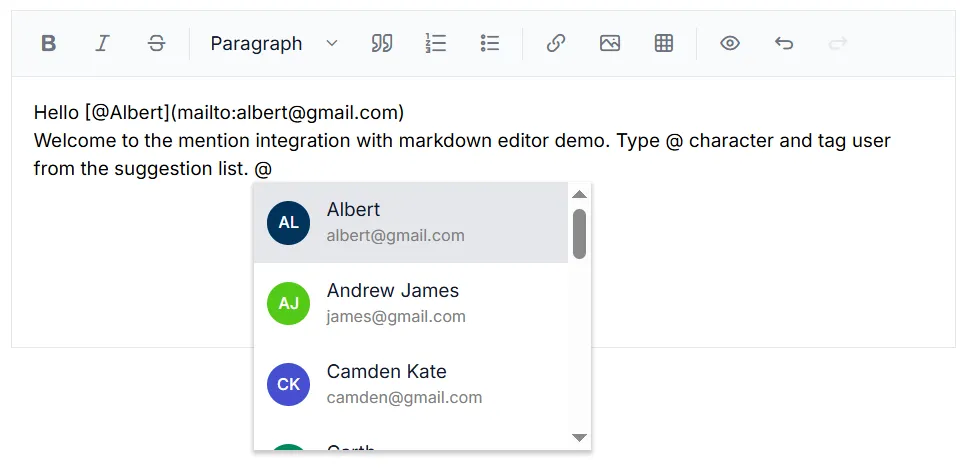The height and width of the screenshot is (471, 967).
Task: Create a bulleted list
Action: point(490,43)
